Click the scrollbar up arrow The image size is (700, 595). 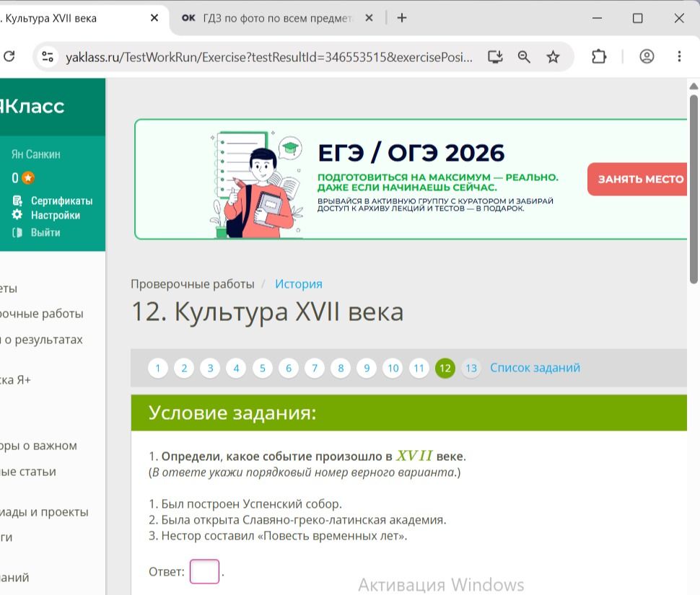coord(694,86)
